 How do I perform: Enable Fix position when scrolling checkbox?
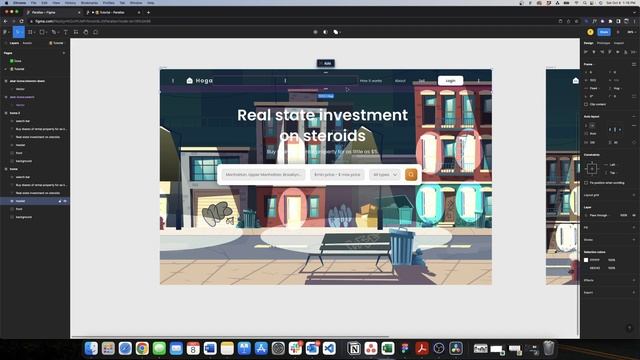point(586,183)
